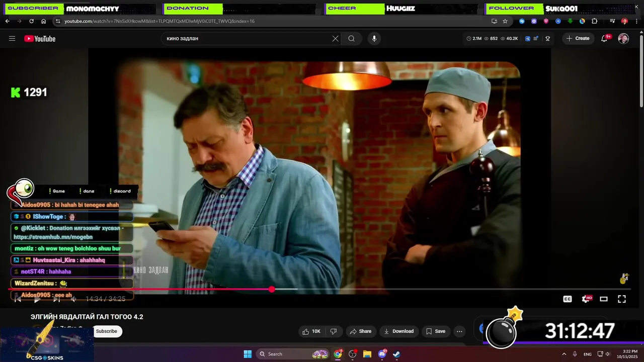644x362 pixels.
Task: Click the Create button
Action: coord(578,39)
